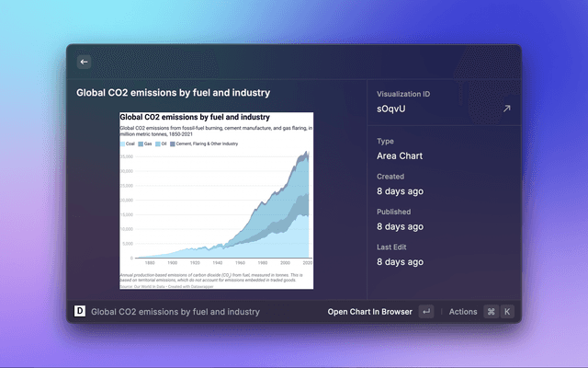The width and height of the screenshot is (588, 368).
Task: Click the back arrow button
Action: tap(84, 62)
